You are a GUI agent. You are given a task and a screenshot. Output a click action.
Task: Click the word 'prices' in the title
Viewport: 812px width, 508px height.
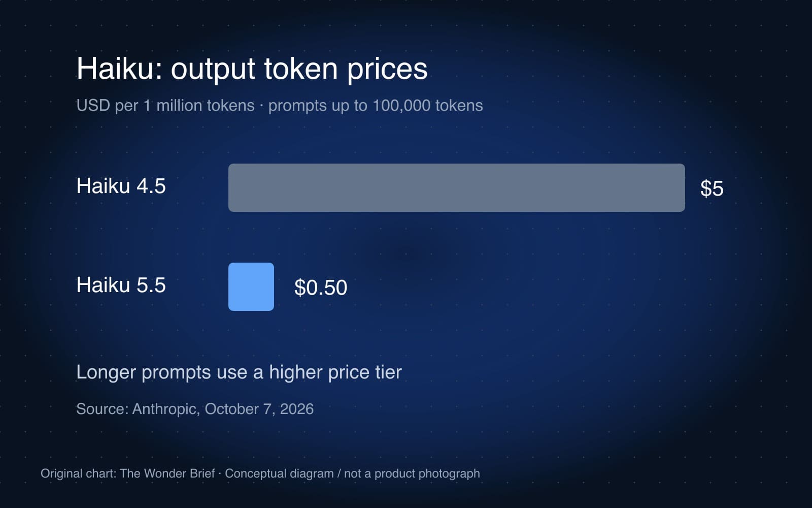(387, 69)
